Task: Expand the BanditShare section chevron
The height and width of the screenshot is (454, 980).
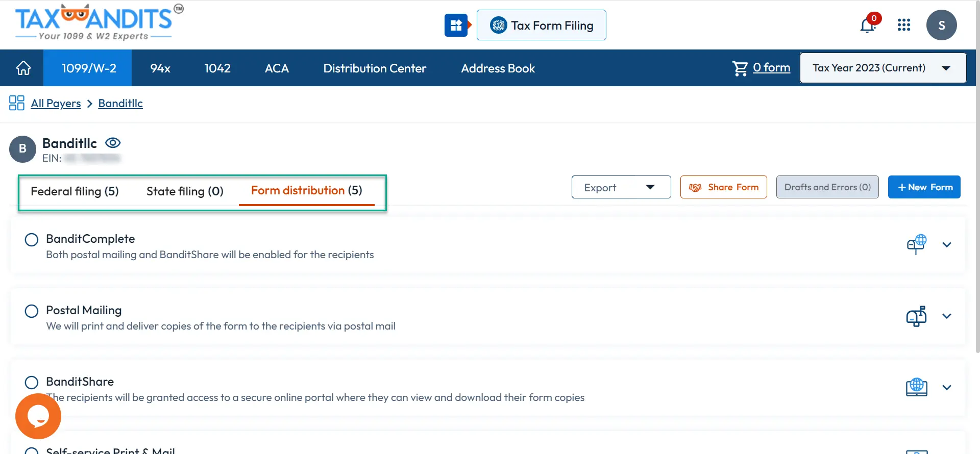Action: point(947,388)
